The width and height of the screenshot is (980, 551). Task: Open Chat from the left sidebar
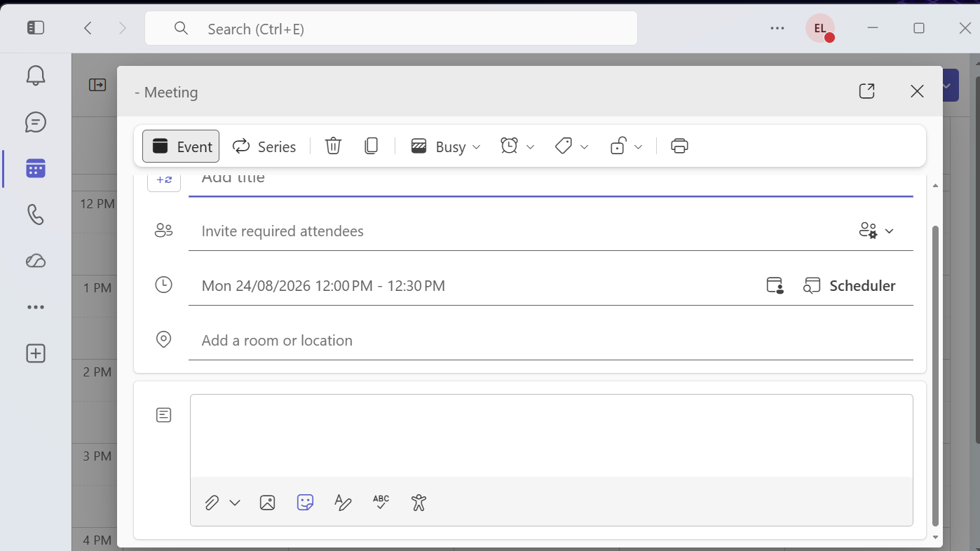coord(36,122)
